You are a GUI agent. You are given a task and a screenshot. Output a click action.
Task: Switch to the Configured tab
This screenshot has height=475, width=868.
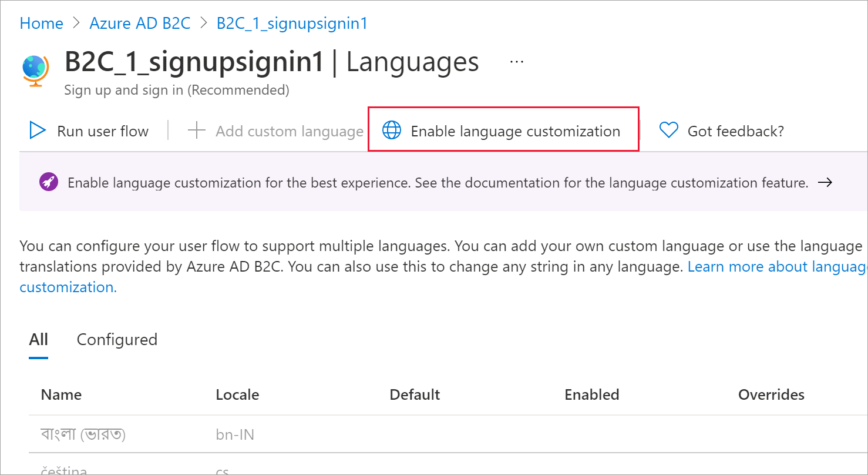click(x=116, y=340)
